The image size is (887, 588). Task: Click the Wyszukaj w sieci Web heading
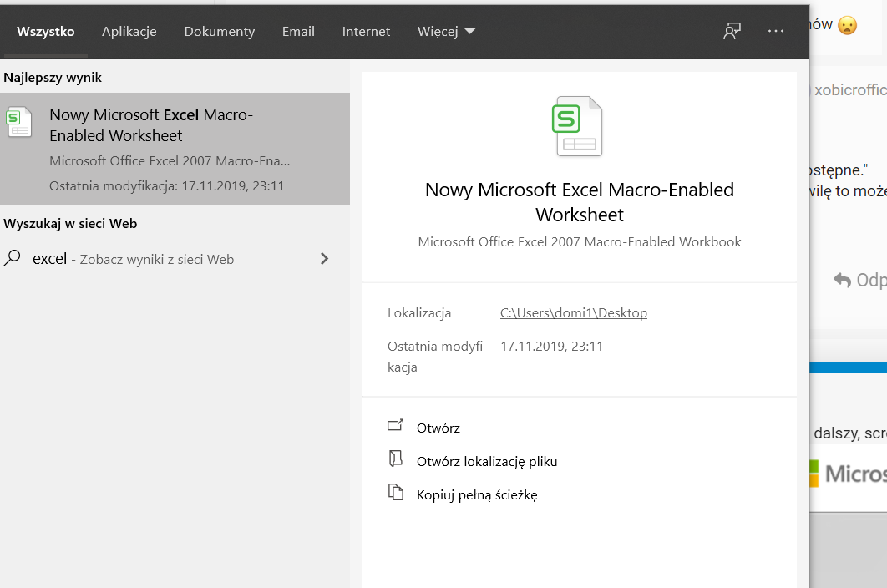[70, 224]
